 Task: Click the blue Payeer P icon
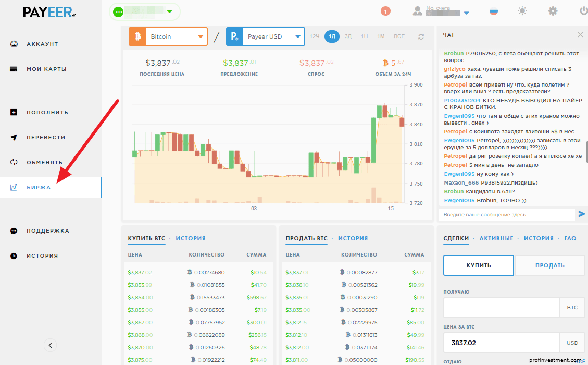tap(235, 36)
